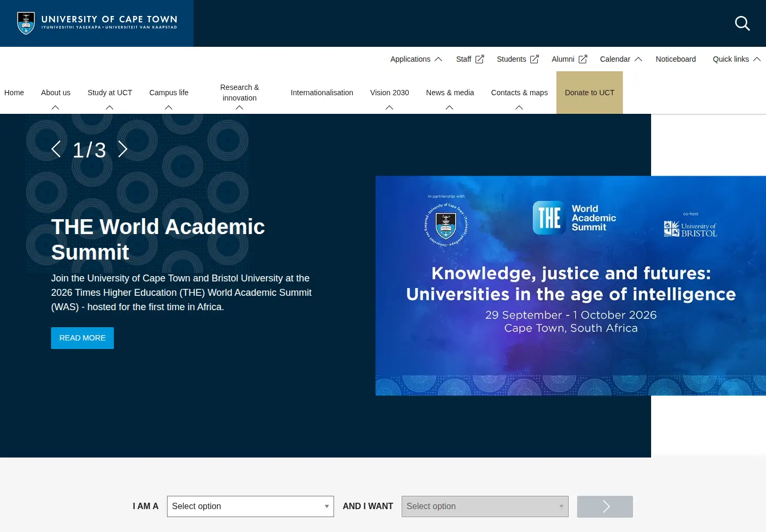Advance to the next slide arrow
Viewport: 766px width, 532px height.
tap(123, 149)
